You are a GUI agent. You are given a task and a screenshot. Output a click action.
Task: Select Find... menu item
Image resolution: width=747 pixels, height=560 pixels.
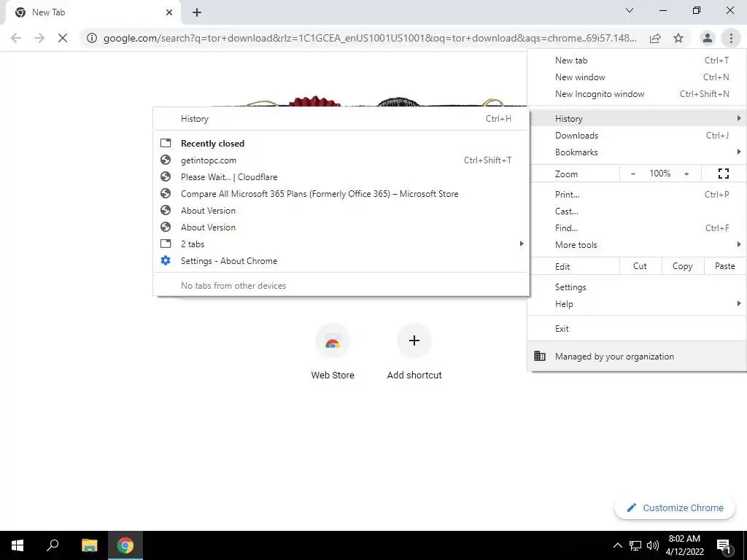pos(637,228)
